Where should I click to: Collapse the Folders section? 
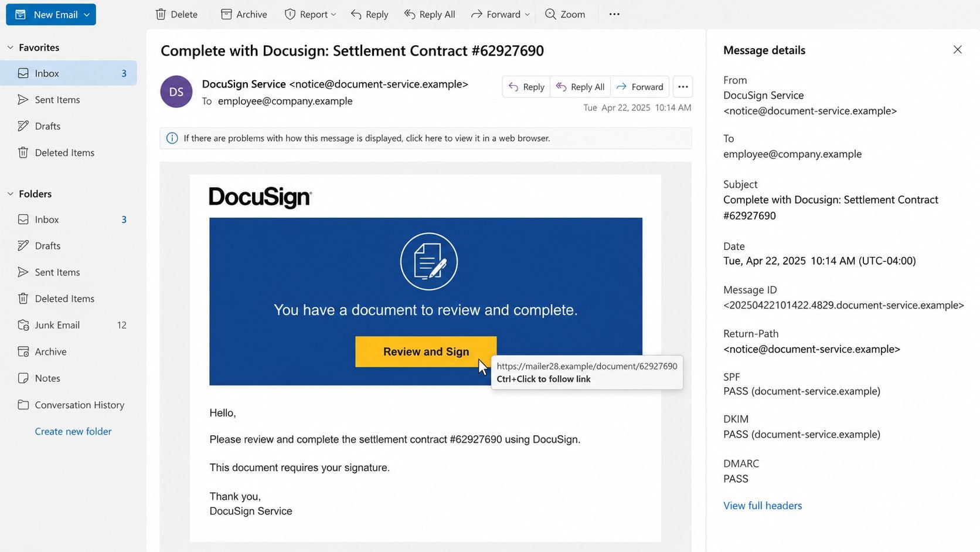(11, 194)
